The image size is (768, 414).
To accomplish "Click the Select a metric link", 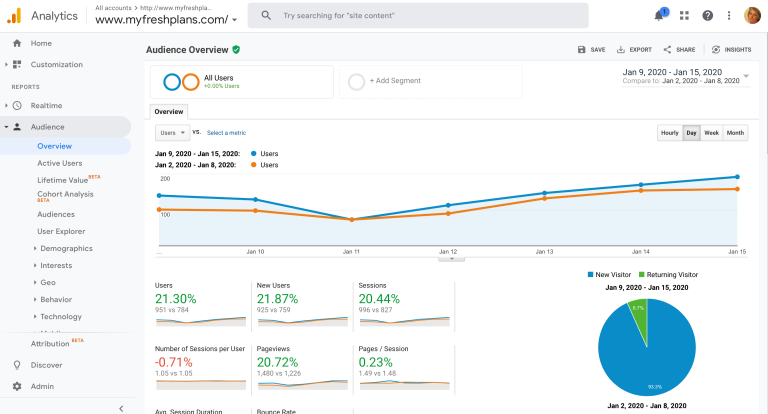I will 226,133.
